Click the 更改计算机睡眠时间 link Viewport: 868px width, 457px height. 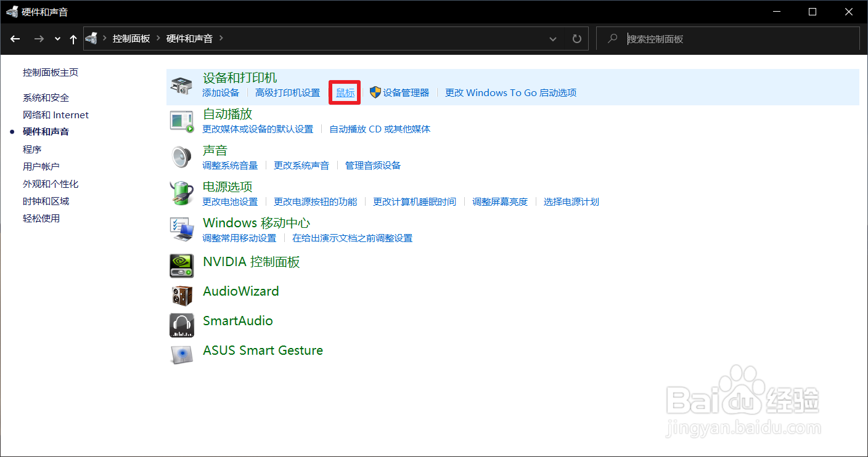[415, 202]
